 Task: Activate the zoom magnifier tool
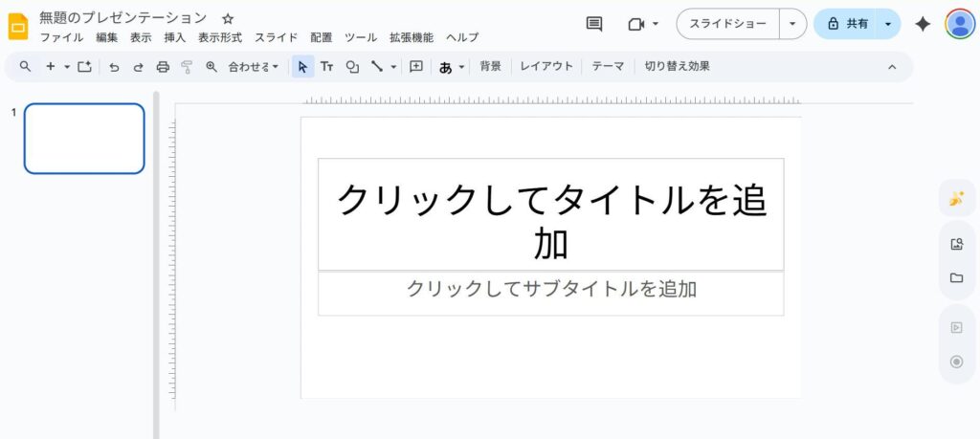tap(212, 66)
